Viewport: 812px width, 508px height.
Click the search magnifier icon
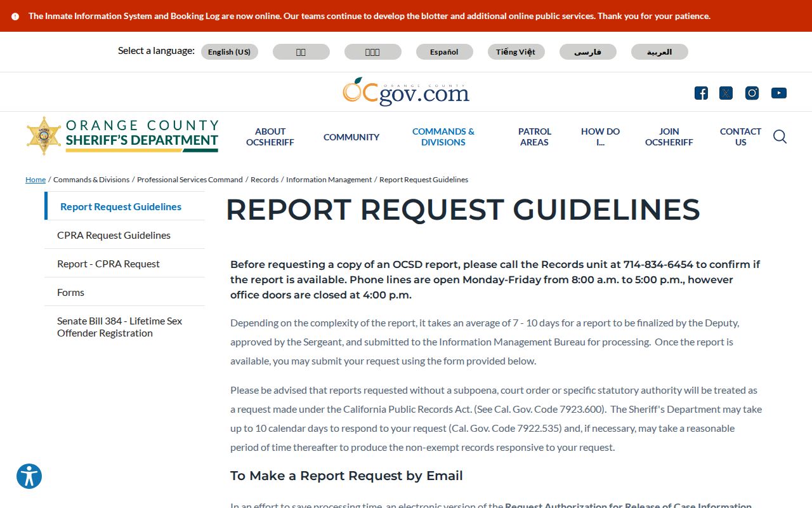tap(780, 137)
